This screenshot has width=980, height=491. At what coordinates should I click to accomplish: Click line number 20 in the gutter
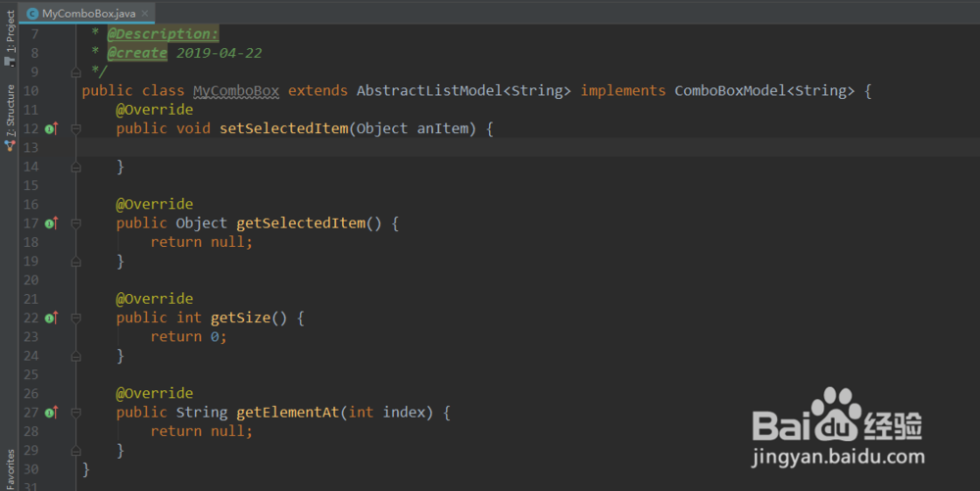coord(29,280)
